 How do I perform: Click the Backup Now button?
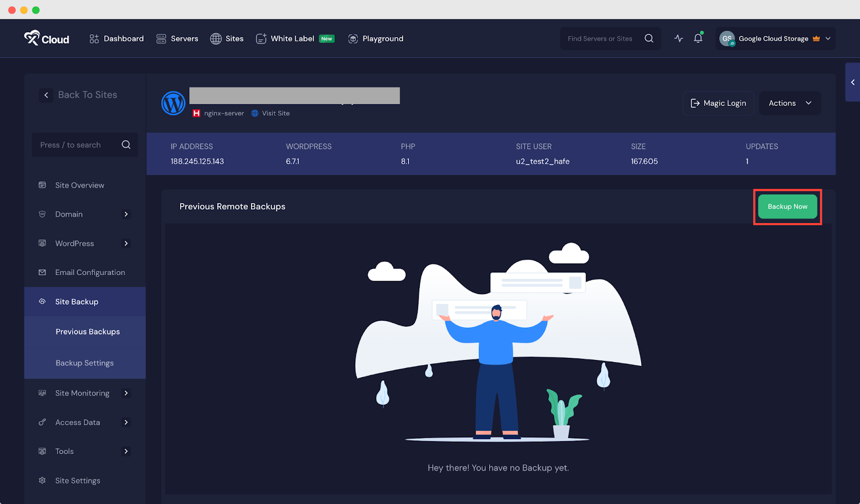pyautogui.click(x=787, y=206)
